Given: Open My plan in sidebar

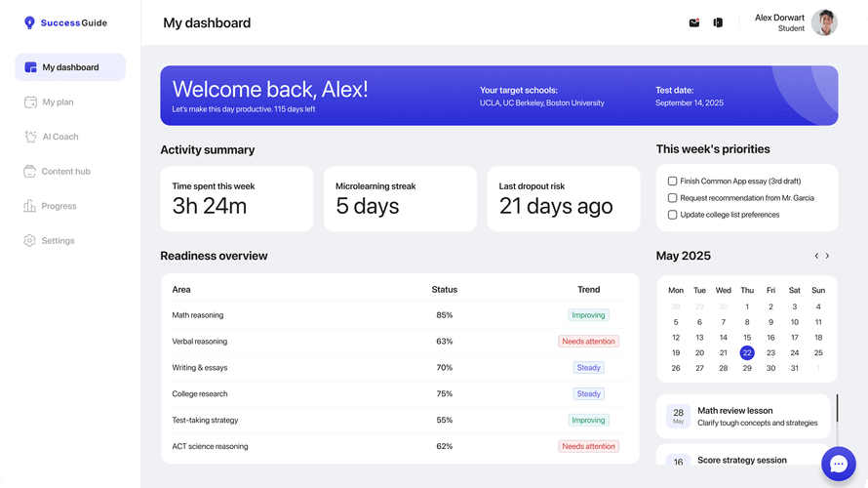Looking at the screenshot, I should [58, 102].
